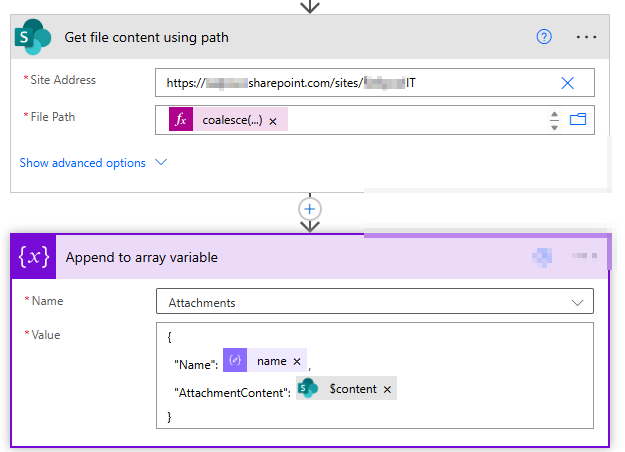Insert a new step with the plus button

[x=310, y=209]
